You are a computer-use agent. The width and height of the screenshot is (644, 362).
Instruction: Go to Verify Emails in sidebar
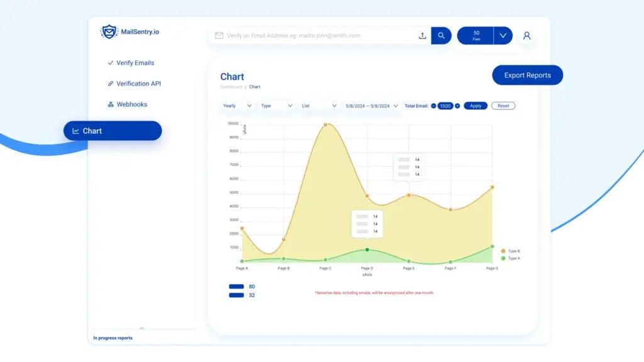tap(135, 63)
